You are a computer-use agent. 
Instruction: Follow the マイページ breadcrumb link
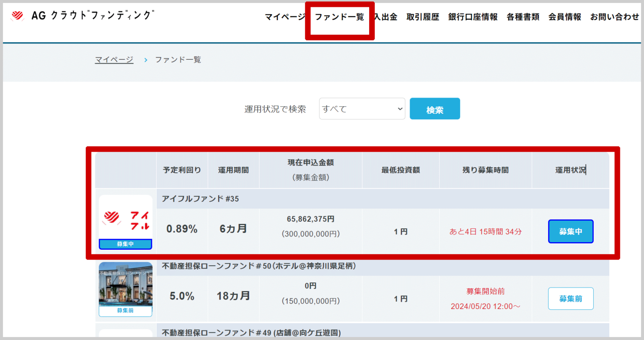tap(114, 60)
